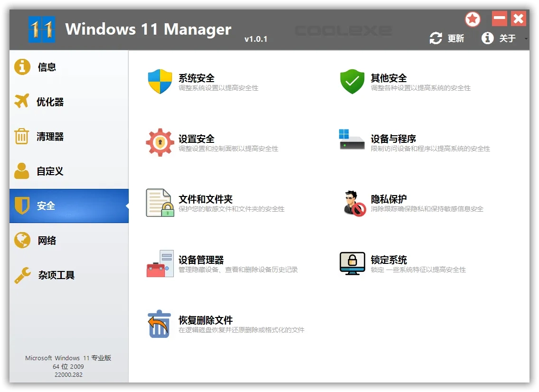Open 文件和文件夹 tool
The height and width of the screenshot is (392, 539).
coord(206,199)
